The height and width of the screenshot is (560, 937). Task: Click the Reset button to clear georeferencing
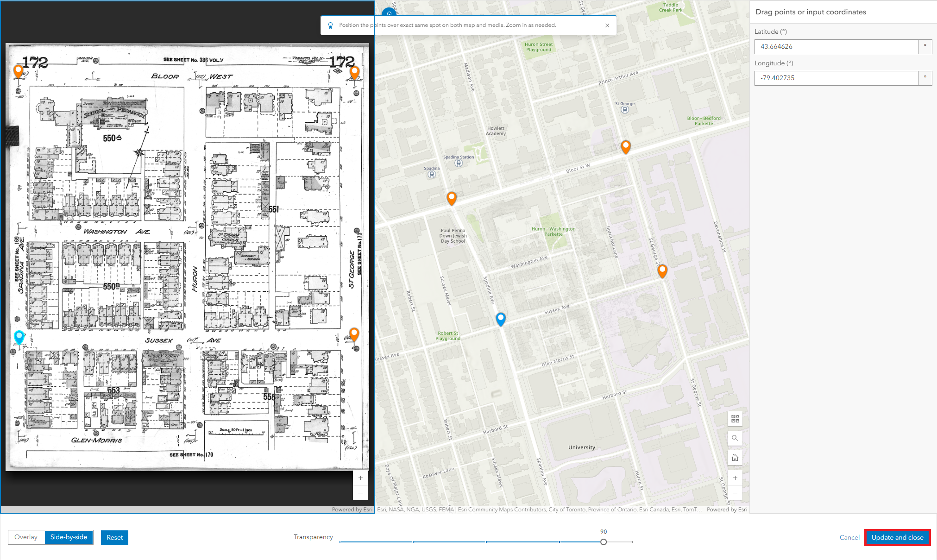pos(113,537)
